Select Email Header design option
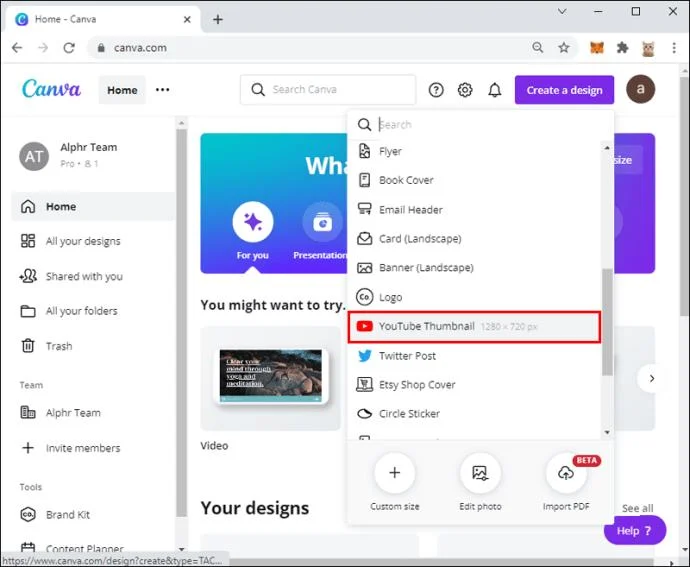The image size is (690, 567). [474, 210]
